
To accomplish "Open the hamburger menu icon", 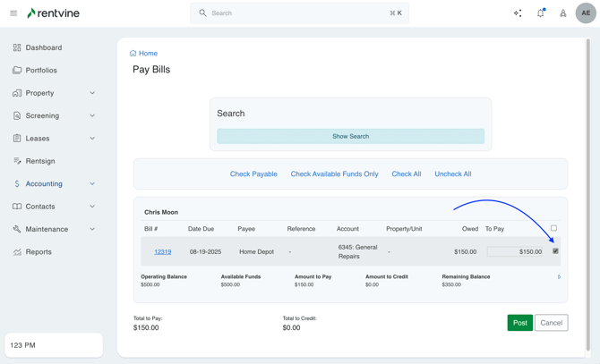I will 13,13.
